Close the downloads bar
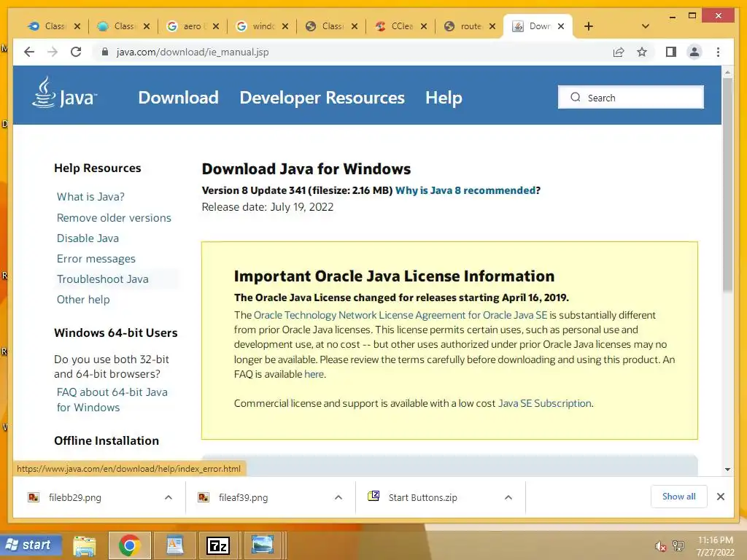The width and height of the screenshot is (747, 560). point(721,497)
